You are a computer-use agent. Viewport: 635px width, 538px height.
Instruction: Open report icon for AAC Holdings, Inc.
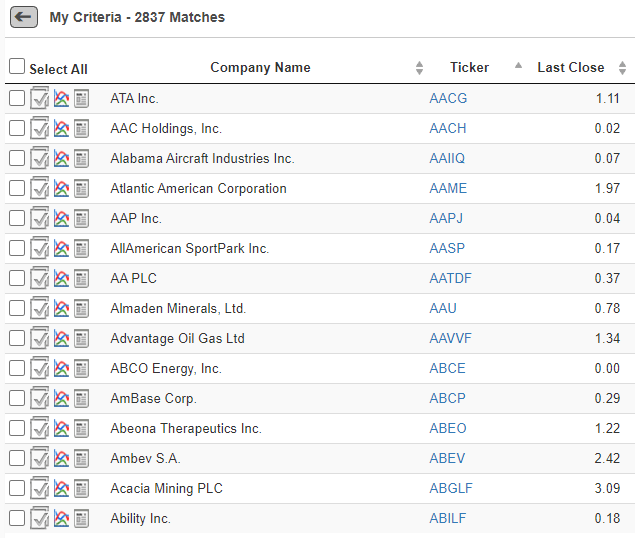(81, 129)
